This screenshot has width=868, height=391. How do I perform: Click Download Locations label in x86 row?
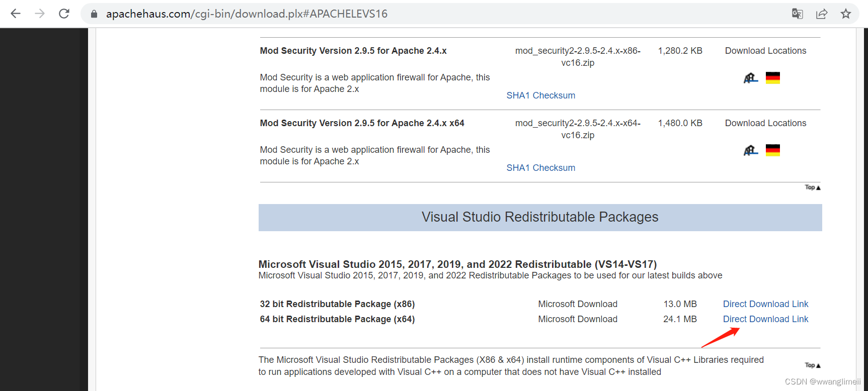765,51
